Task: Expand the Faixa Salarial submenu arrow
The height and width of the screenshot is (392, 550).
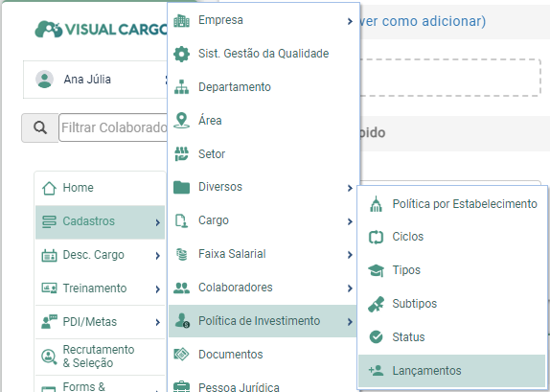Action: pyautogui.click(x=350, y=255)
